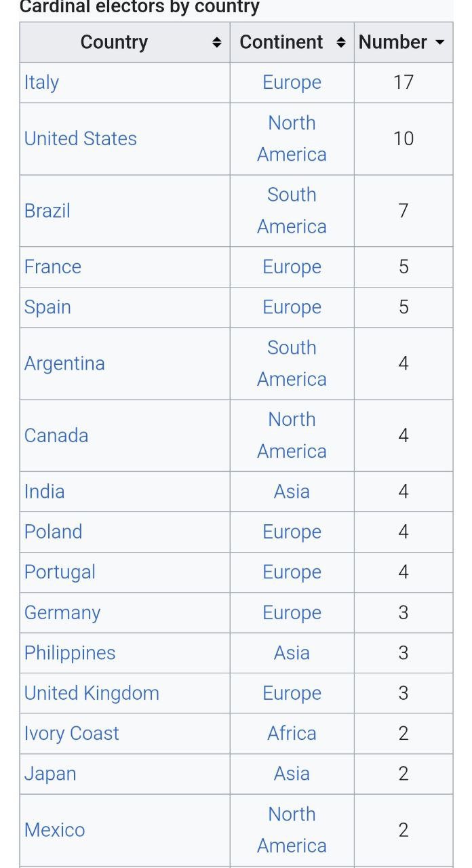Viewport: 472px width, 868px height.
Task: Open Africa continent link in Ivory Coast row
Action: click(x=292, y=734)
